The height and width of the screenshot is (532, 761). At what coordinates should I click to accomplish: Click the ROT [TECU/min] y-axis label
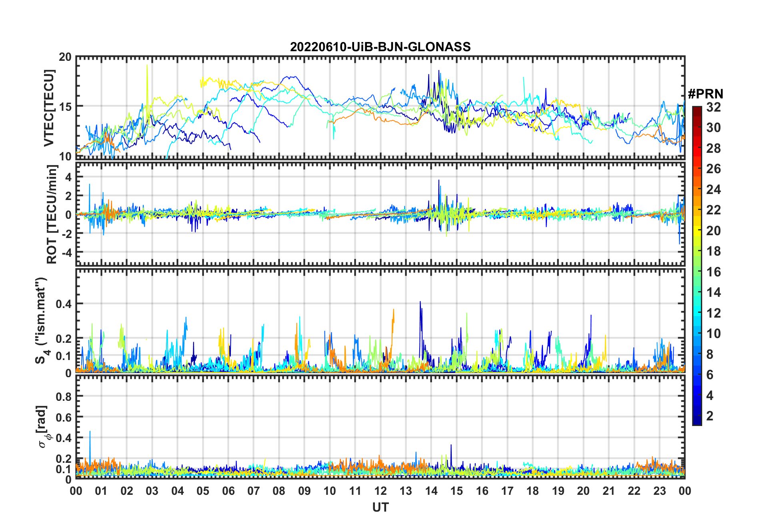[52, 214]
